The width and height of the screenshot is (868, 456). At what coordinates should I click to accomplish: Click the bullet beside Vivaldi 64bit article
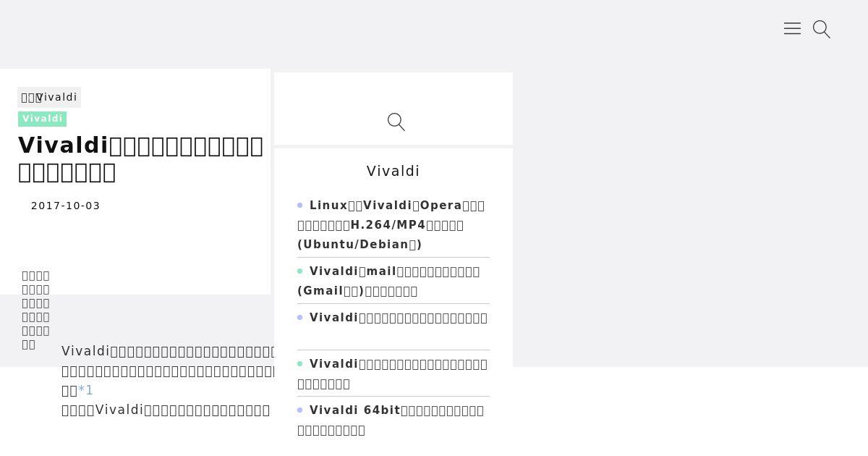300,410
